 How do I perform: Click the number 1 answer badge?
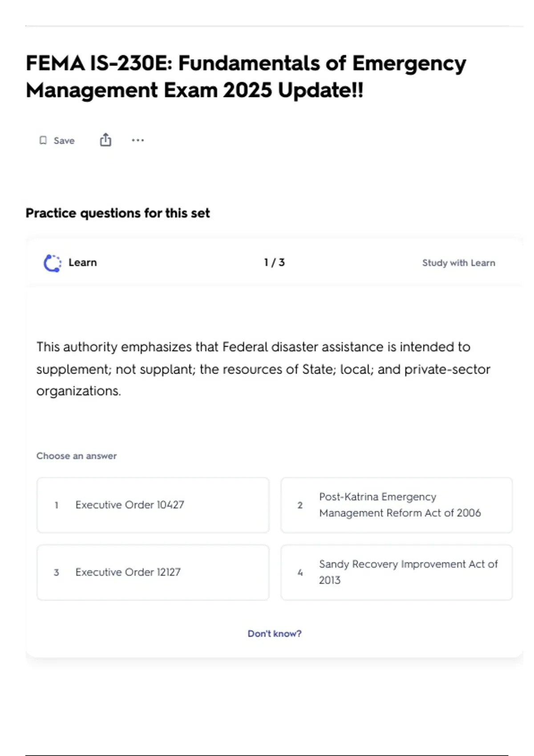pyautogui.click(x=57, y=505)
